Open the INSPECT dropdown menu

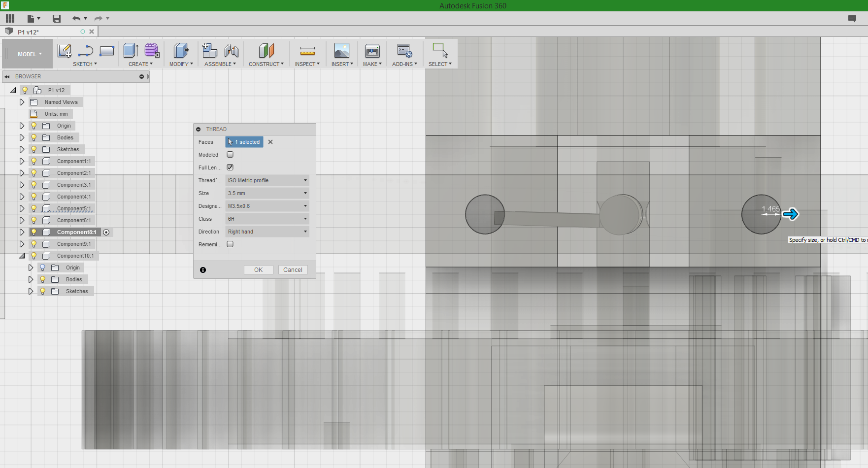(307, 64)
